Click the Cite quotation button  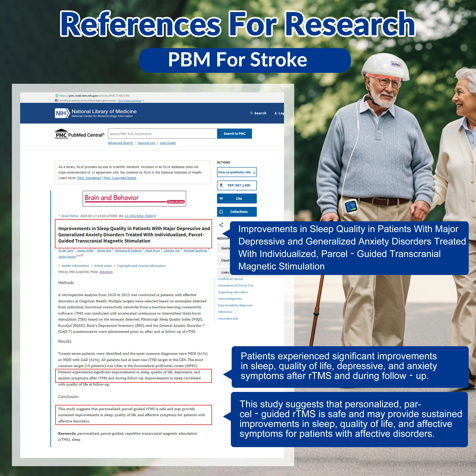click(237, 199)
